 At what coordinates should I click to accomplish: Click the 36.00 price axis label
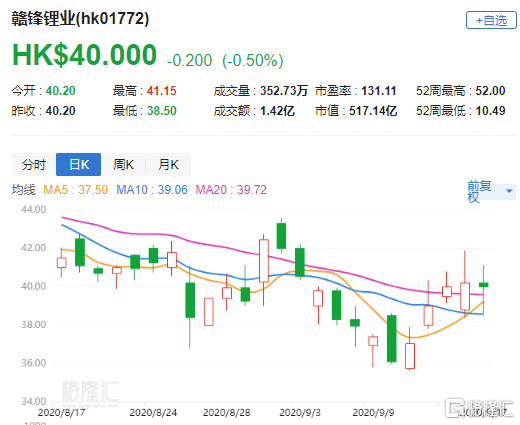(33, 363)
